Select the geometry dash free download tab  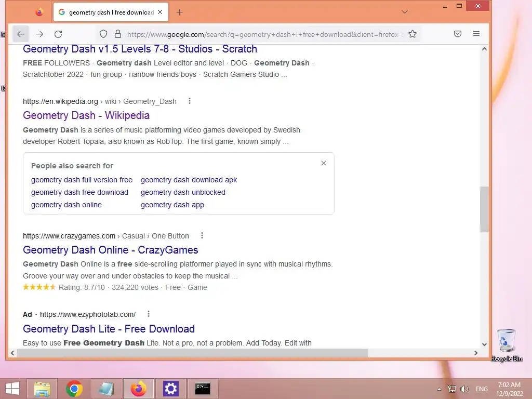pyautogui.click(x=111, y=12)
